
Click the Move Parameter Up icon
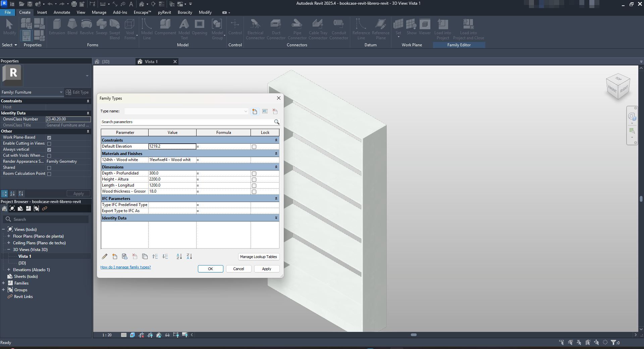pos(155,256)
